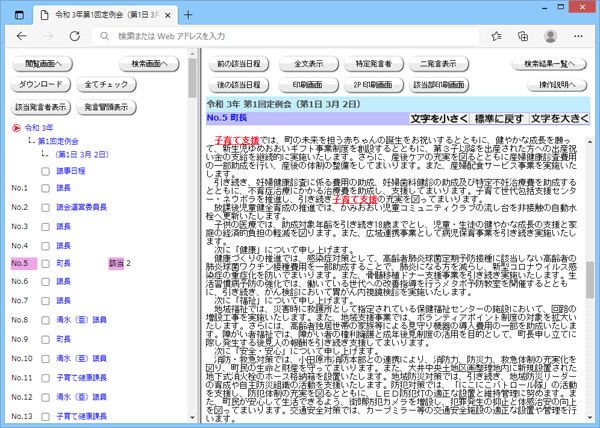Screen dimensions: 600x428
Task: Click the right pane scroll down arrow
Action: 590,418
